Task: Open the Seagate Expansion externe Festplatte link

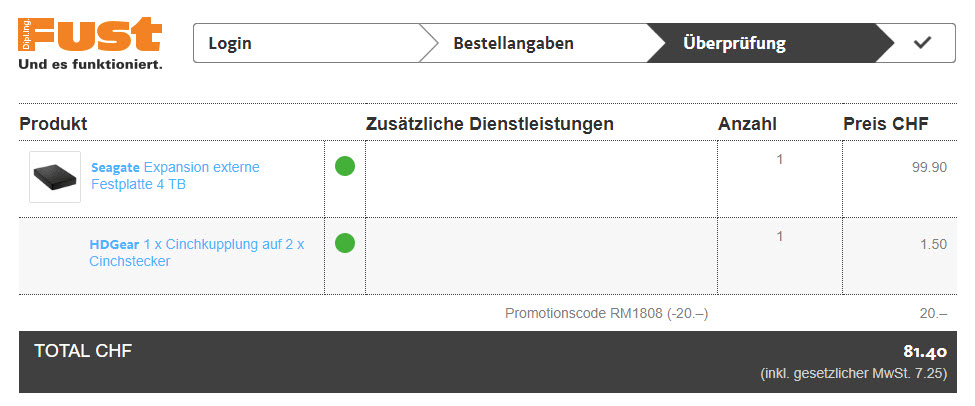Action: pyautogui.click(x=175, y=176)
